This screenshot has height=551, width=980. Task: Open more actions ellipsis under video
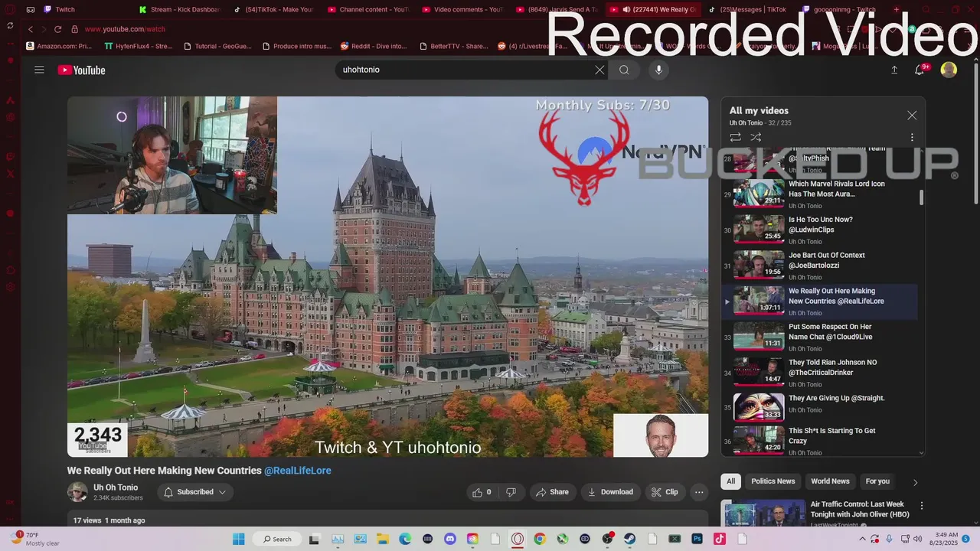698,492
